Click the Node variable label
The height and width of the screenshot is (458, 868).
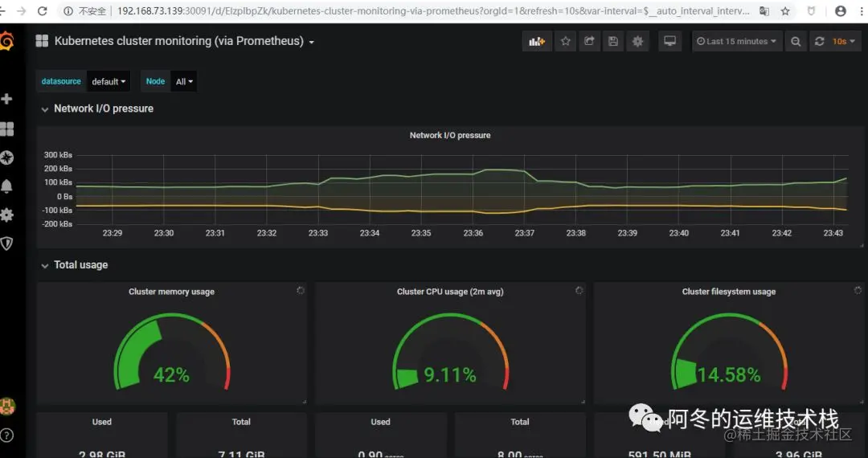(x=156, y=81)
